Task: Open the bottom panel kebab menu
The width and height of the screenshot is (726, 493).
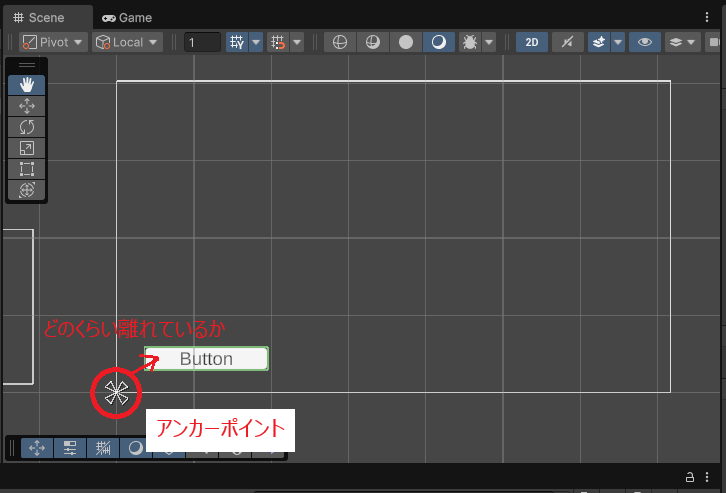Action: tap(707, 477)
